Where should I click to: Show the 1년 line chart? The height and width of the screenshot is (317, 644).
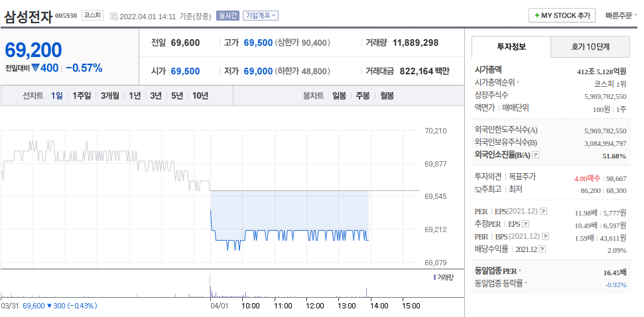tap(134, 95)
